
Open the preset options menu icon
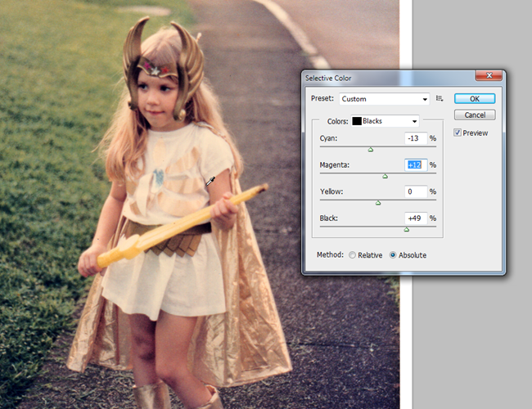pyautogui.click(x=440, y=98)
